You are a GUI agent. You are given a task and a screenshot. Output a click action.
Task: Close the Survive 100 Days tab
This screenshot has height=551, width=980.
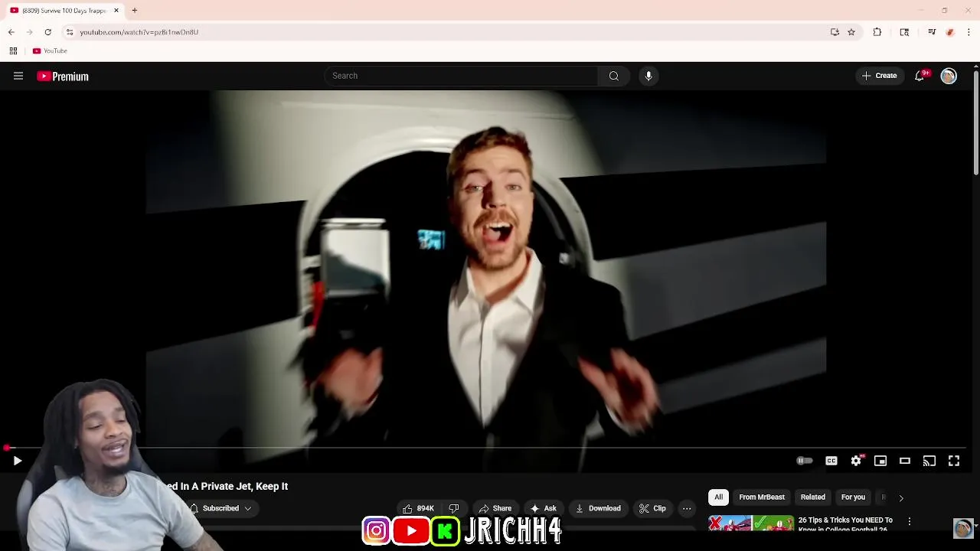116,11
